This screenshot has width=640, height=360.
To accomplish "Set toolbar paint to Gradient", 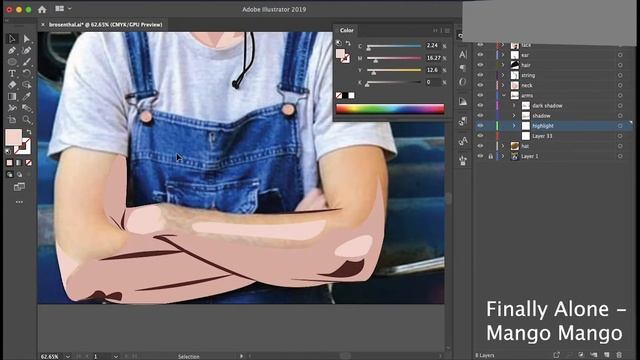I will [19, 163].
